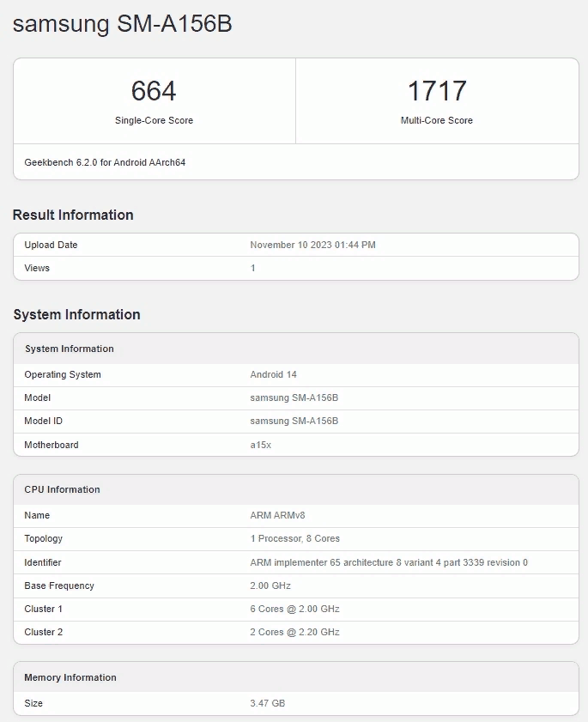
Task: Select the ARM ARMv8 value
Action: tap(277, 515)
